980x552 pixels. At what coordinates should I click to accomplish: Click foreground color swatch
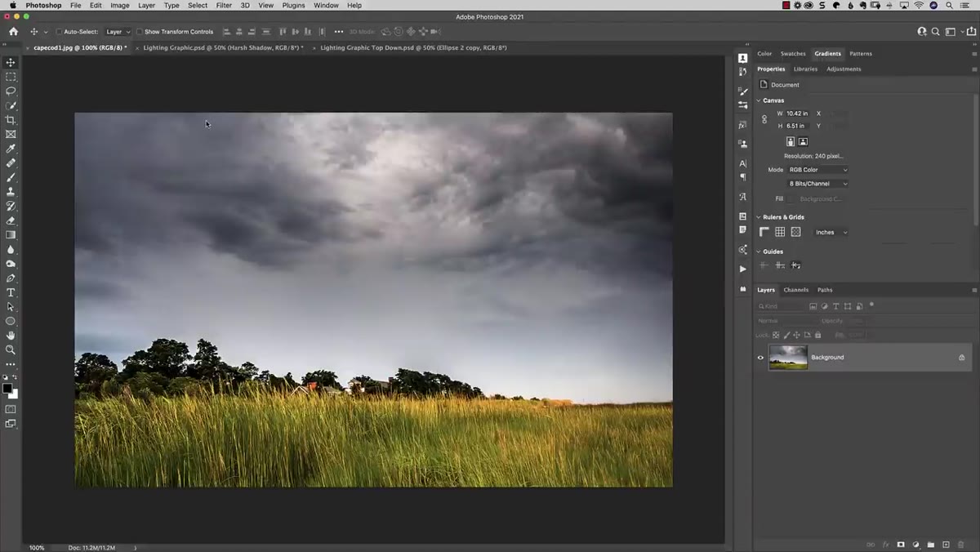7,389
